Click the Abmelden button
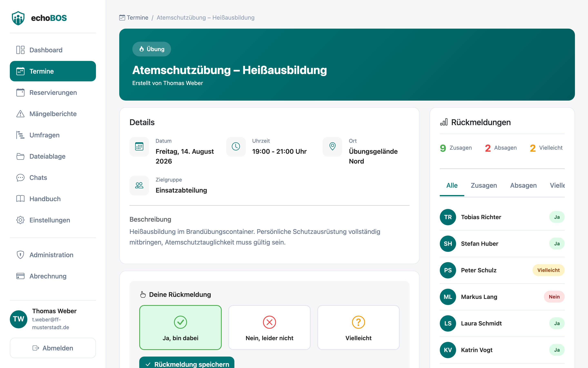Image resolution: width=588 pixels, height=368 pixels. coord(53,348)
